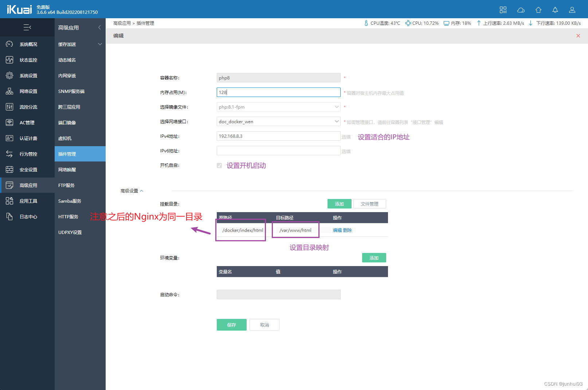Open 认证计费 icon
The height and width of the screenshot is (390, 588).
9,138
